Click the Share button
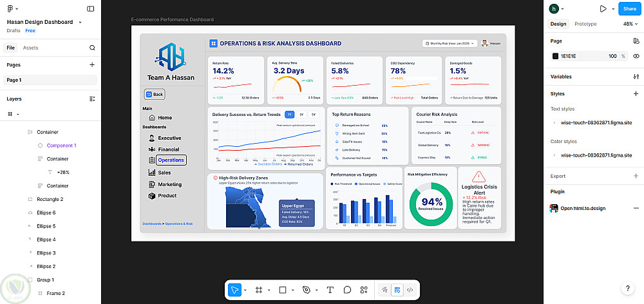The width and height of the screenshot is (644, 304). [630, 8]
